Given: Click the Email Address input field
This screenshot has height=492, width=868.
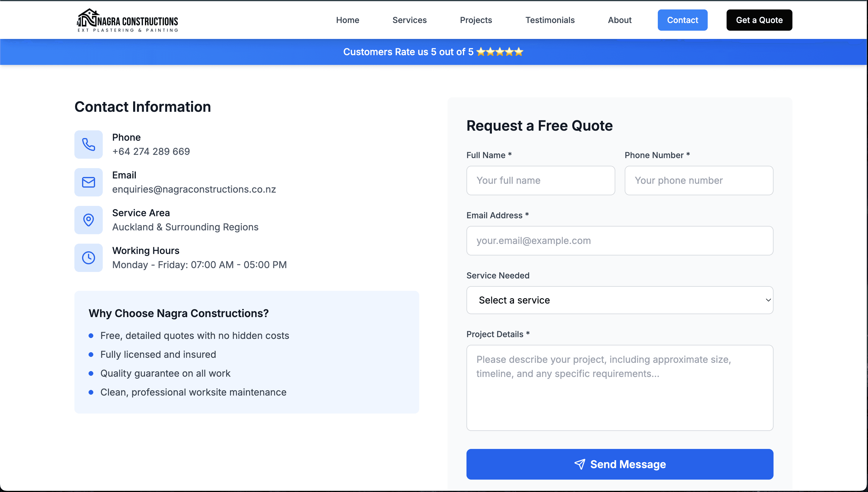Looking at the screenshot, I should (x=619, y=241).
